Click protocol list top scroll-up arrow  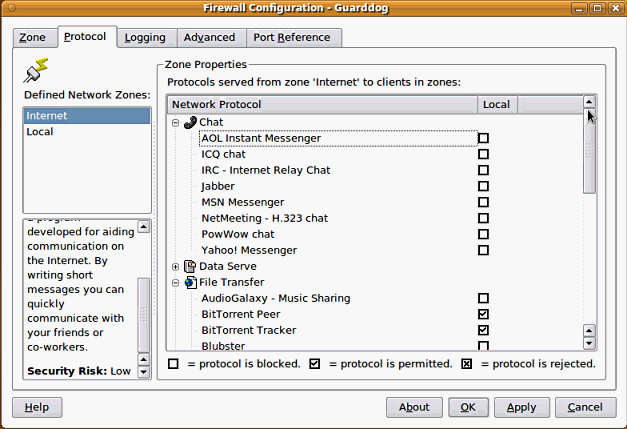(589, 102)
